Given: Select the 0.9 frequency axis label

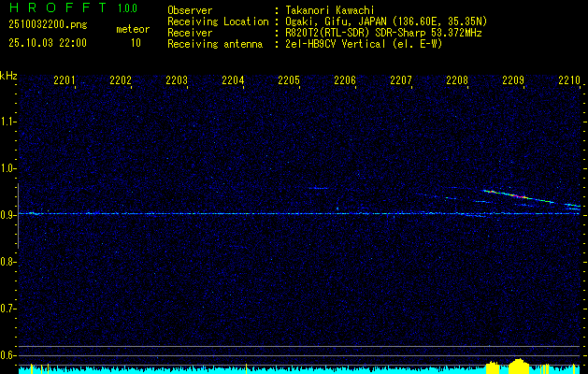Looking at the screenshot, I should (9, 215).
